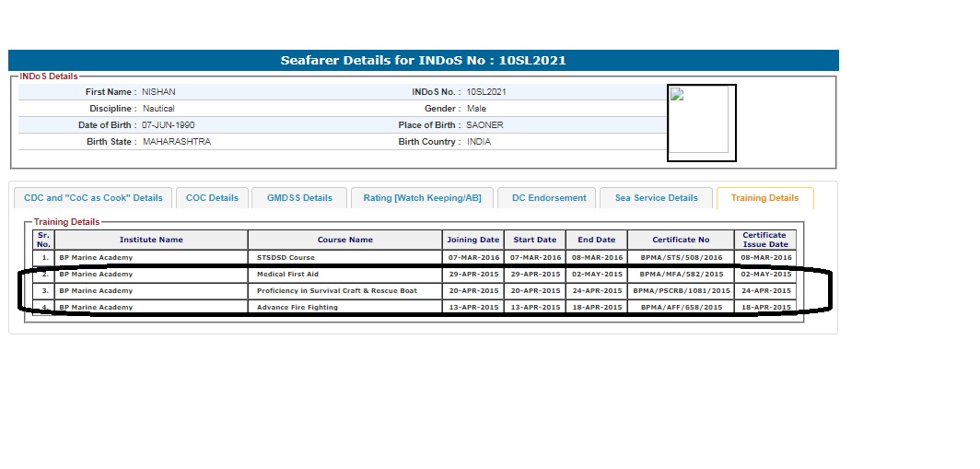Click certificate number BPMA/PSCRB/1081/2015
980x469 pixels.
click(x=681, y=291)
